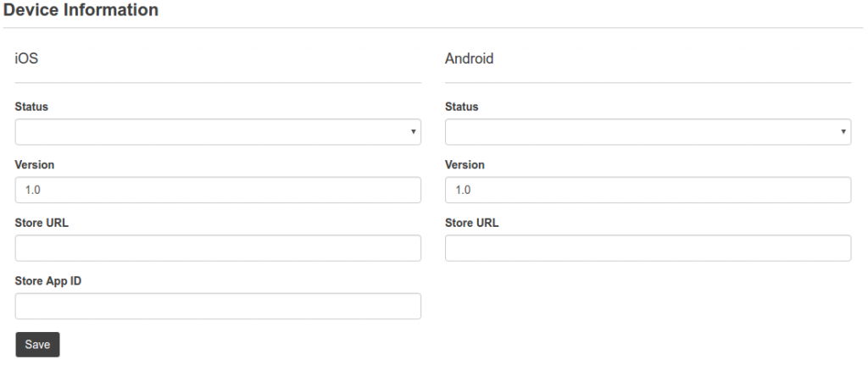This screenshot has width=868, height=365.
Task: Click the Android section heading
Action: coord(469,59)
